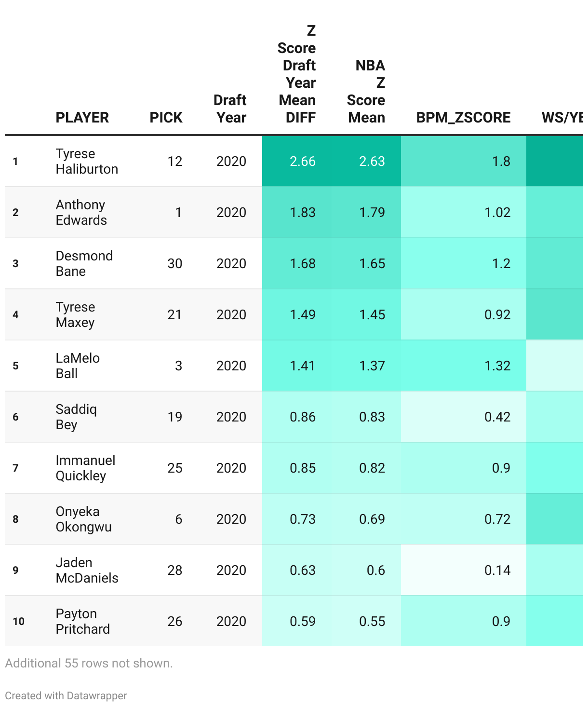Sort table by PLAYER column header

pos(82,117)
